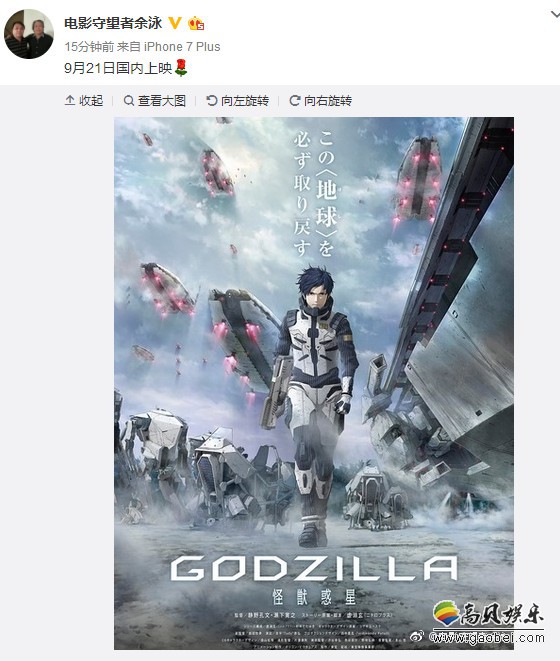
Task: Click the counterclockwise rotate icon
Action: pos(211,100)
